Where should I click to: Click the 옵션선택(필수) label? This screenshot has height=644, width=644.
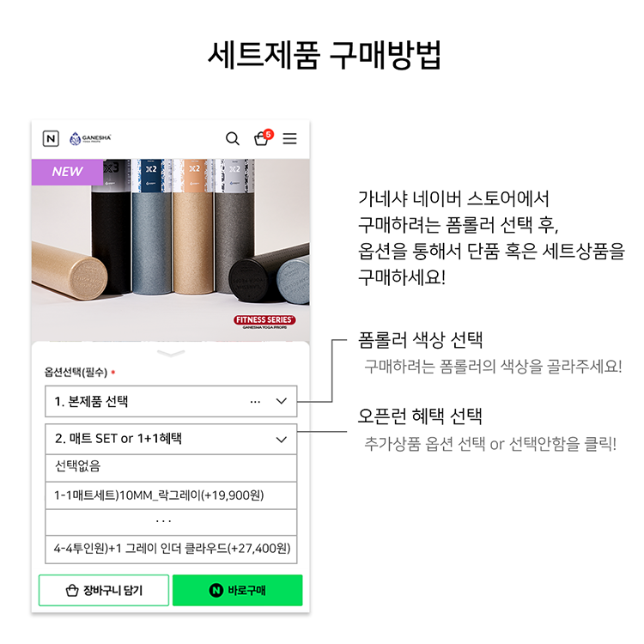click(76, 372)
